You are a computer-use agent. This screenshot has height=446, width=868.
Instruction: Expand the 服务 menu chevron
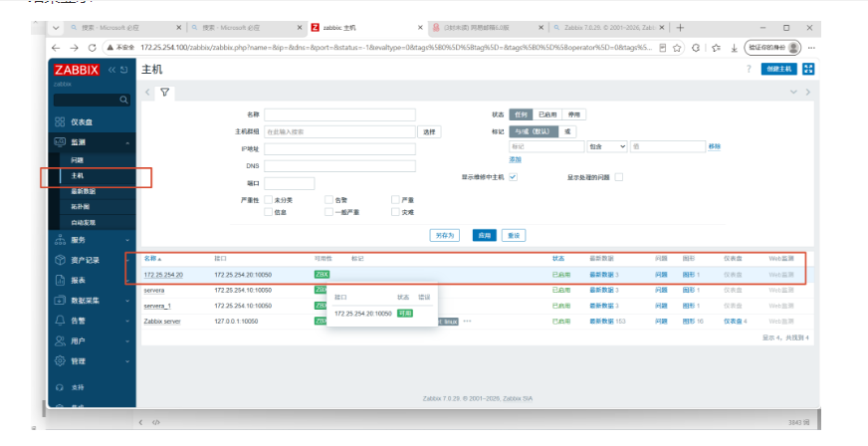click(127, 240)
